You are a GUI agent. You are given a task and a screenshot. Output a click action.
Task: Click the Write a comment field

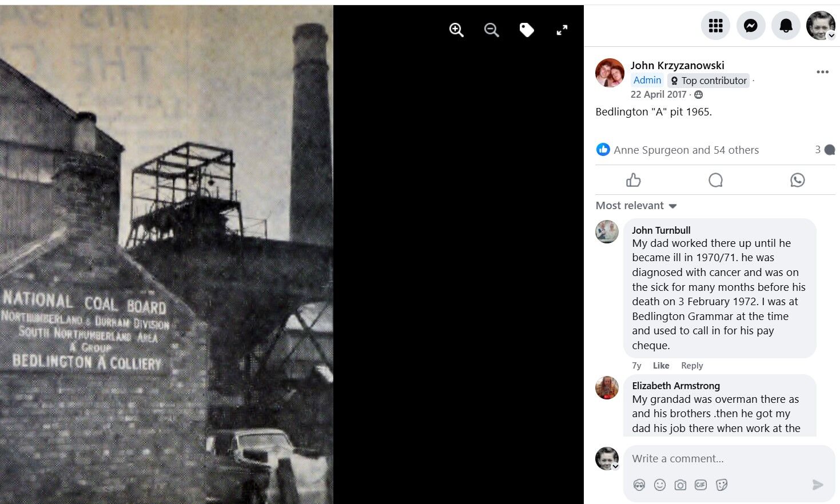[728, 459]
